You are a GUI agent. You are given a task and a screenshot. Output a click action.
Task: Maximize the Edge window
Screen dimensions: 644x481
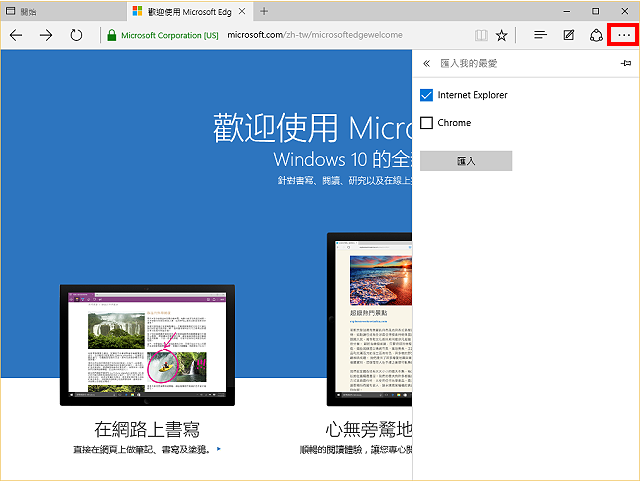pyautogui.click(x=596, y=12)
